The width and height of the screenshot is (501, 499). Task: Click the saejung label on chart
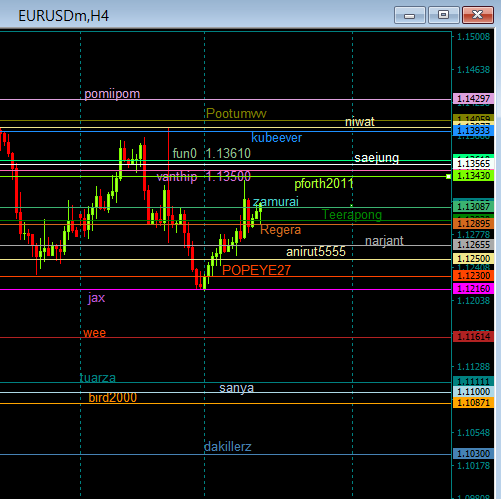(376, 158)
